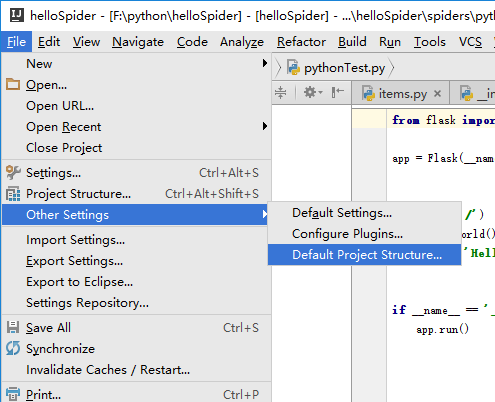Choose Import Settings... menu entry
This screenshot has width=495, height=402.
tap(136, 240)
